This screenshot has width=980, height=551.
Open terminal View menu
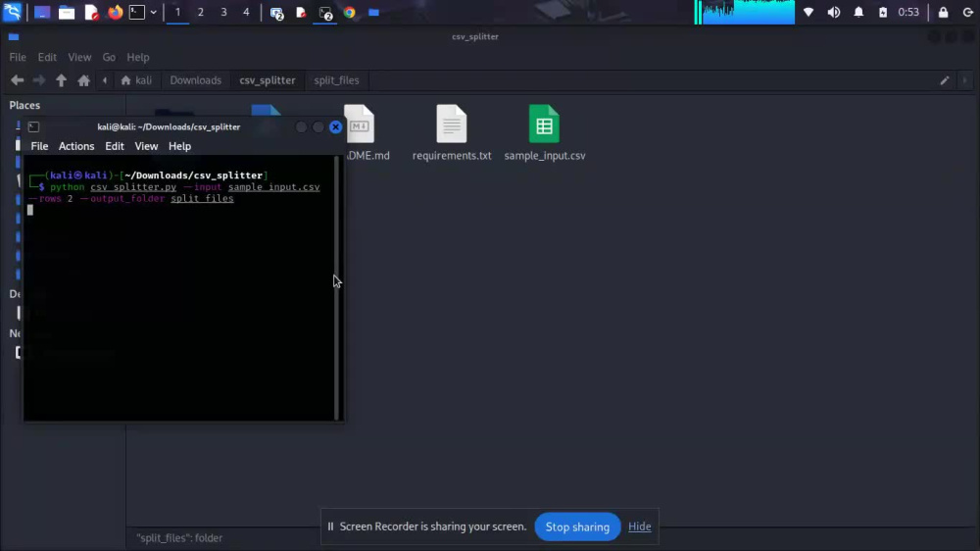146,146
